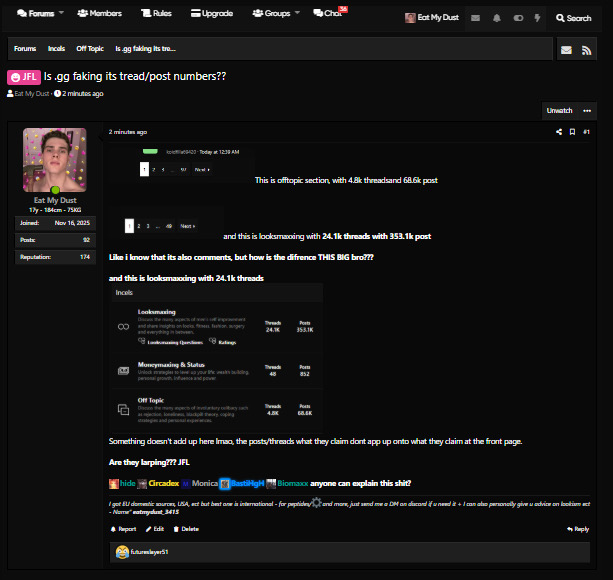
Task: Click the pink JFL thread prefix tag
Action: pyautogui.click(x=23, y=77)
